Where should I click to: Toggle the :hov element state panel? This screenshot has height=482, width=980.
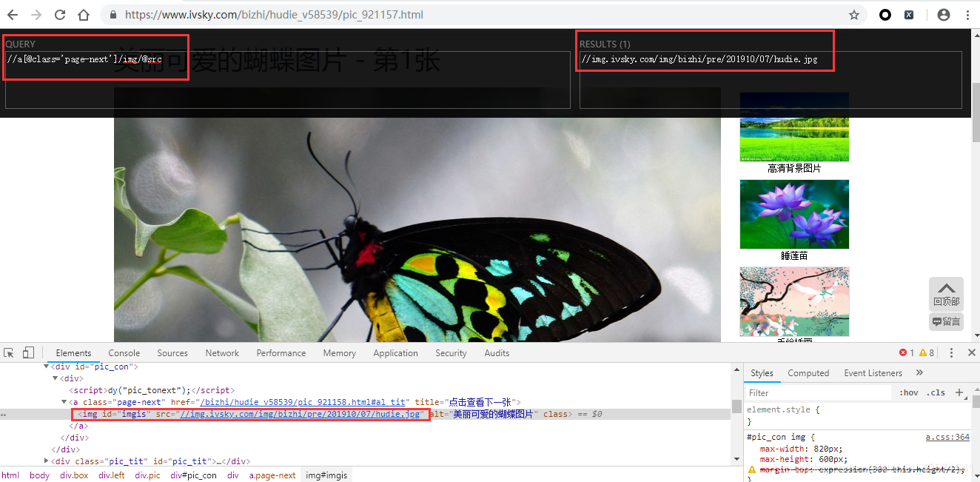[x=909, y=392]
